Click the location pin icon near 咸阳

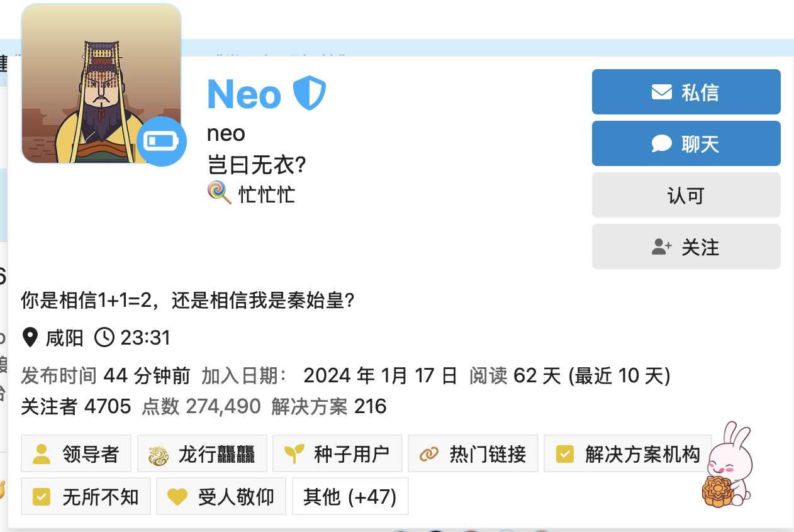(30, 338)
